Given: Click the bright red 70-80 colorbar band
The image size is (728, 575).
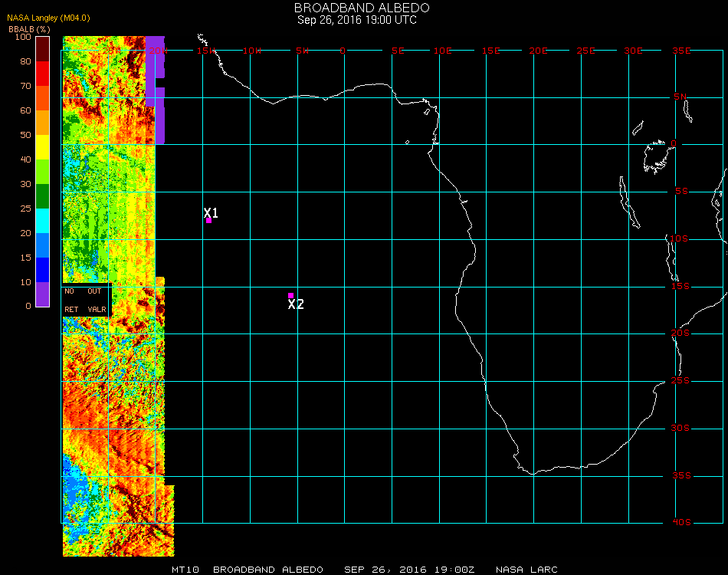Looking at the screenshot, I should click(x=43, y=74).
